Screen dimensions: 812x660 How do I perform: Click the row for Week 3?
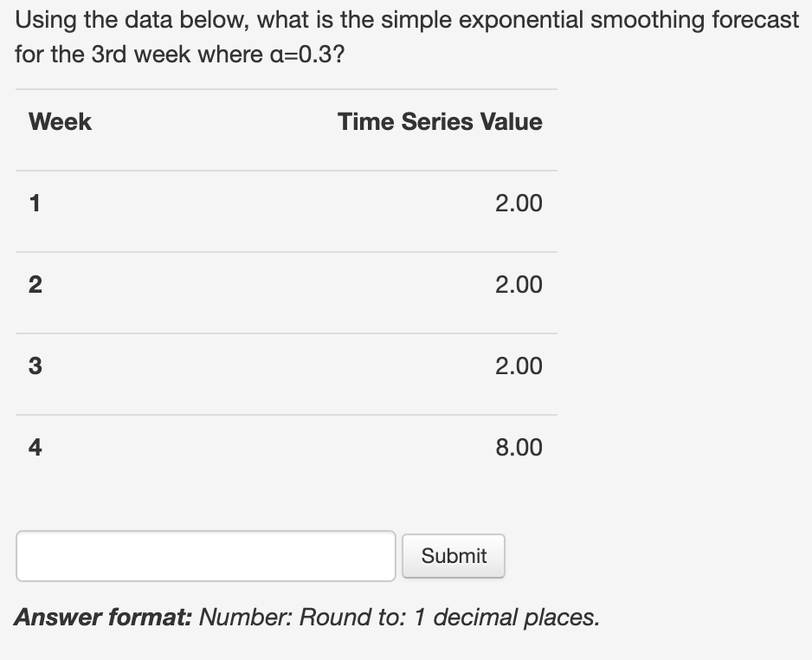pos(286,366)
